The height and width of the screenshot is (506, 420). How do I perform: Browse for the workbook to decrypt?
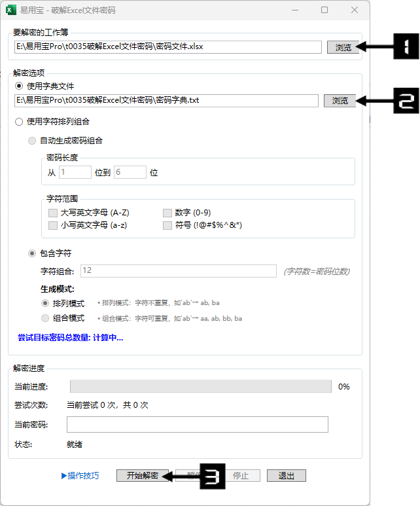(343, 47)
